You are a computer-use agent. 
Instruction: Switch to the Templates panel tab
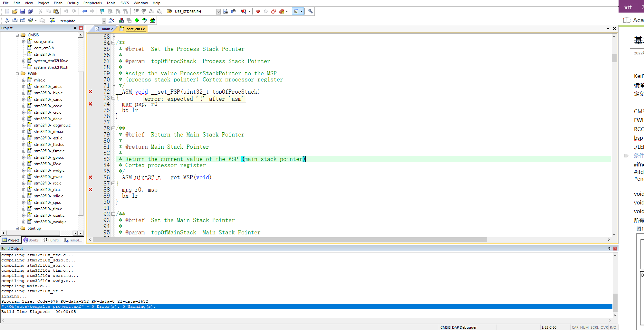pos(73,240)
